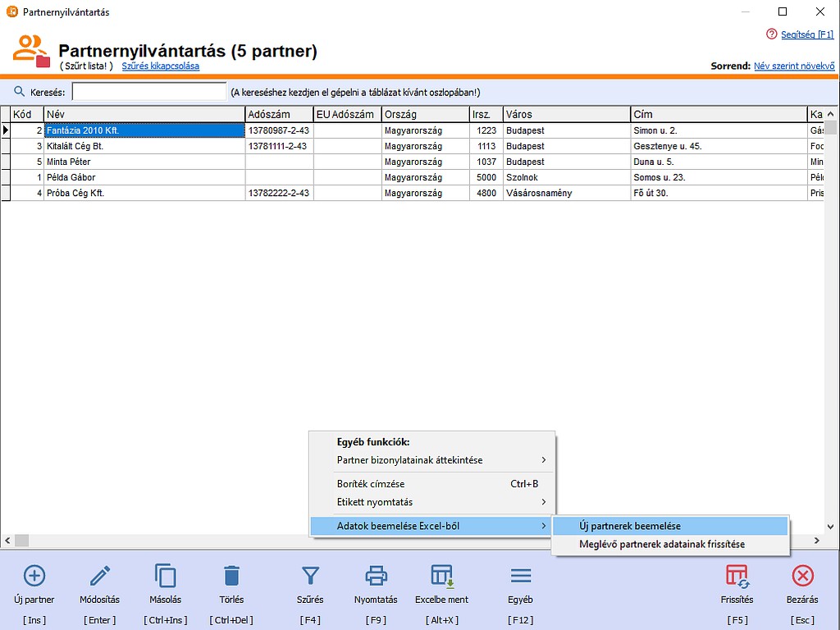
Task: Click the Módosítás pencil icon
Action: [x=100, y=575]
